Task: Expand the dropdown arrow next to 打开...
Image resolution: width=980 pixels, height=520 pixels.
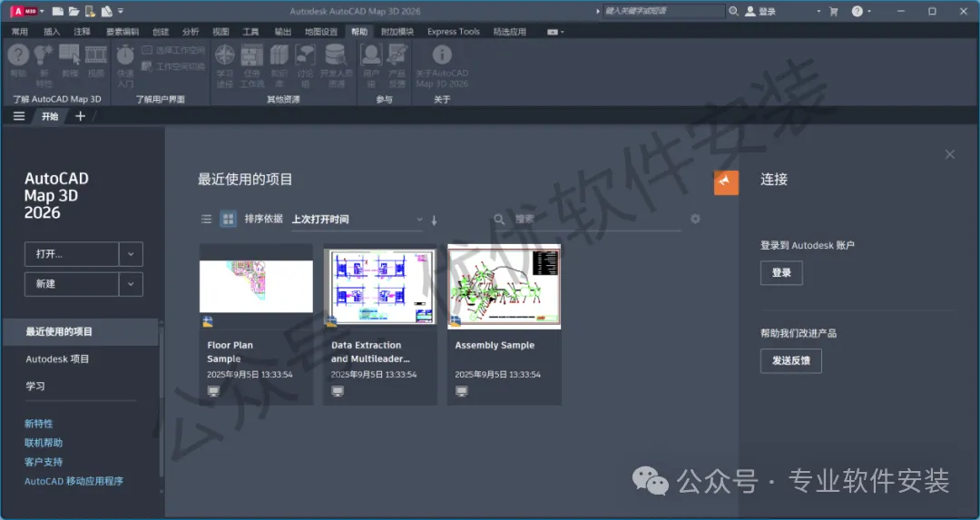Action: point(131,254)
